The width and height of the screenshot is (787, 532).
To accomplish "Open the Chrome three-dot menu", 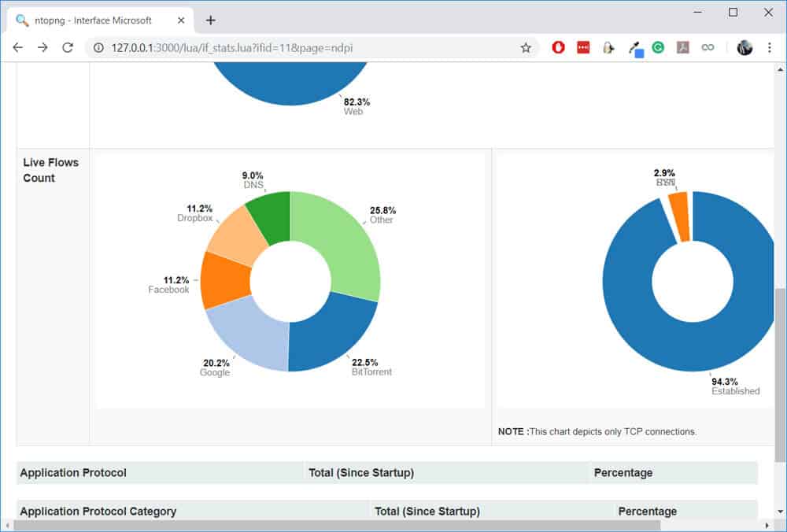I will coord(770,48).
